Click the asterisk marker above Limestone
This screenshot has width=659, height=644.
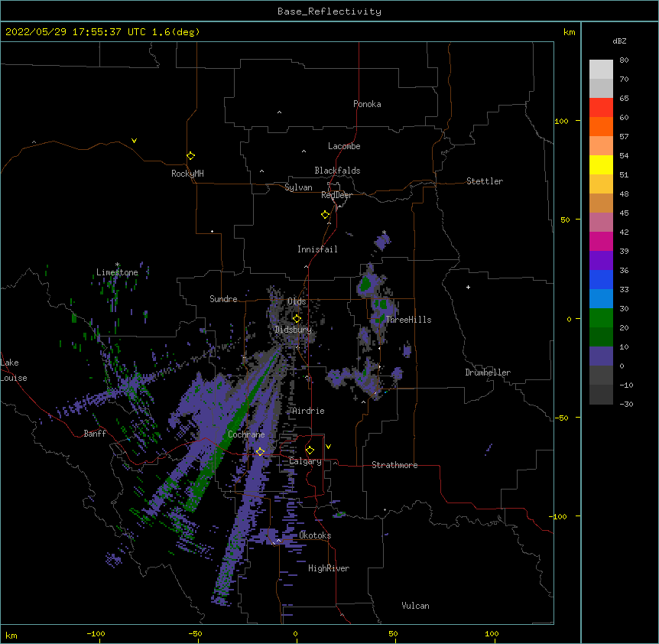click(117, 265)
